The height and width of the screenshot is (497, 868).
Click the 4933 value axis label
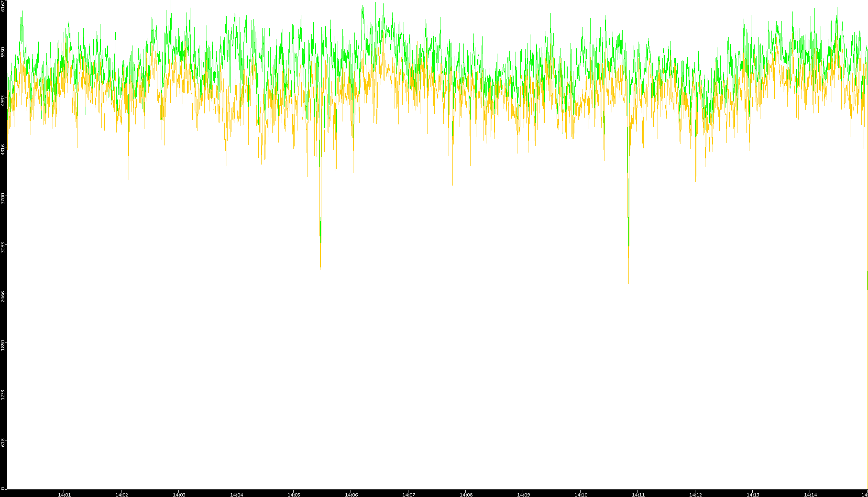[x=3, y=100]
